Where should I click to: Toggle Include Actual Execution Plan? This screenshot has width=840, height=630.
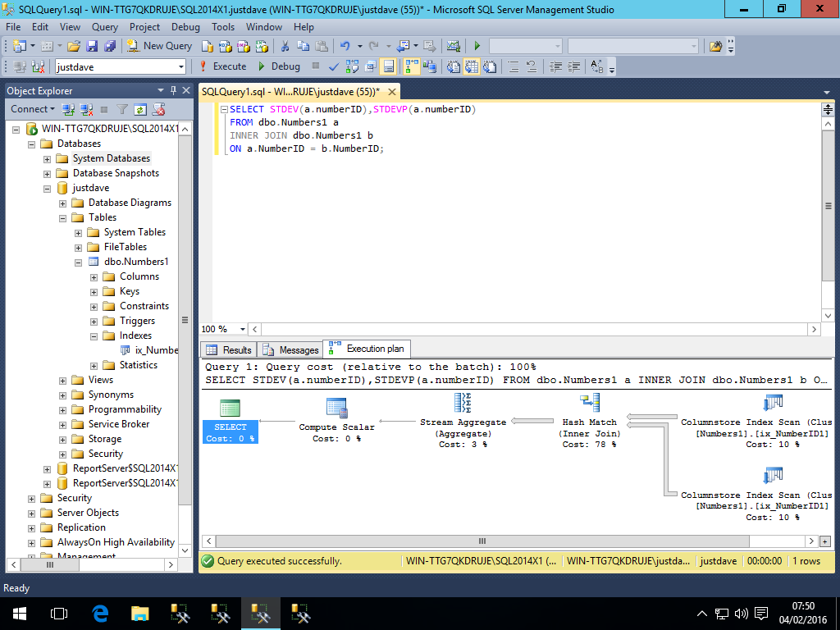click(410, 66)
